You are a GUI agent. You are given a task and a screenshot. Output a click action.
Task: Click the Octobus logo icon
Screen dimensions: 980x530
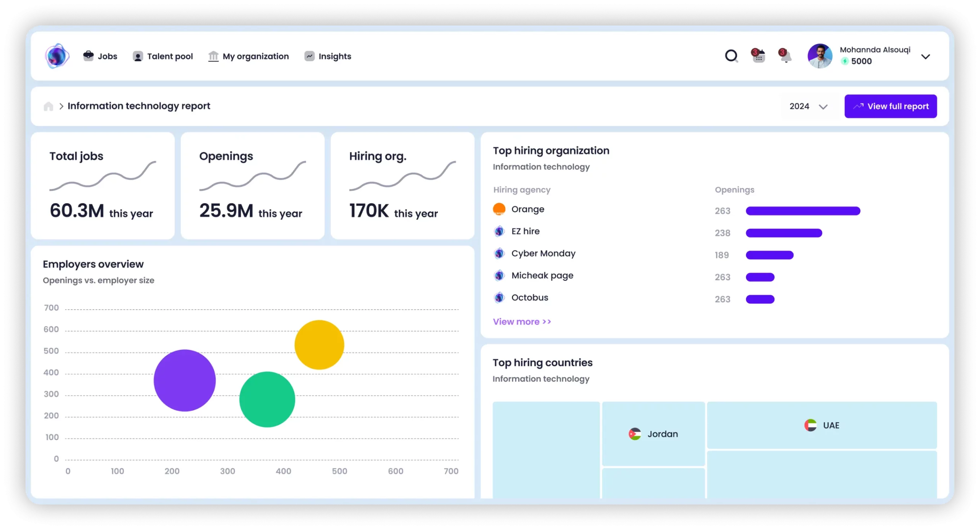pyautogui.click(x=499, y=297)
